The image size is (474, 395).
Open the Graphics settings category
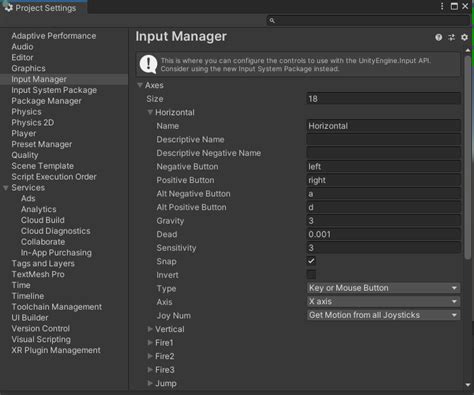pos(28,68)
